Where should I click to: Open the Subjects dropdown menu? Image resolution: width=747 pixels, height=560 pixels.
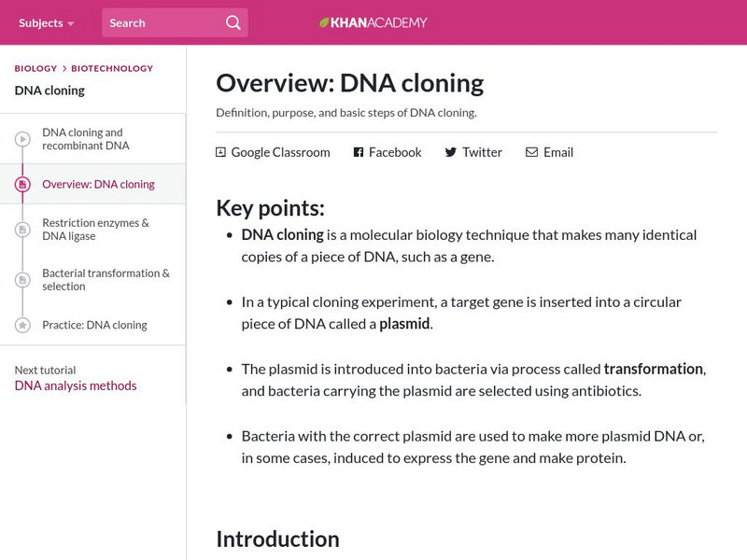pos(47,22)
